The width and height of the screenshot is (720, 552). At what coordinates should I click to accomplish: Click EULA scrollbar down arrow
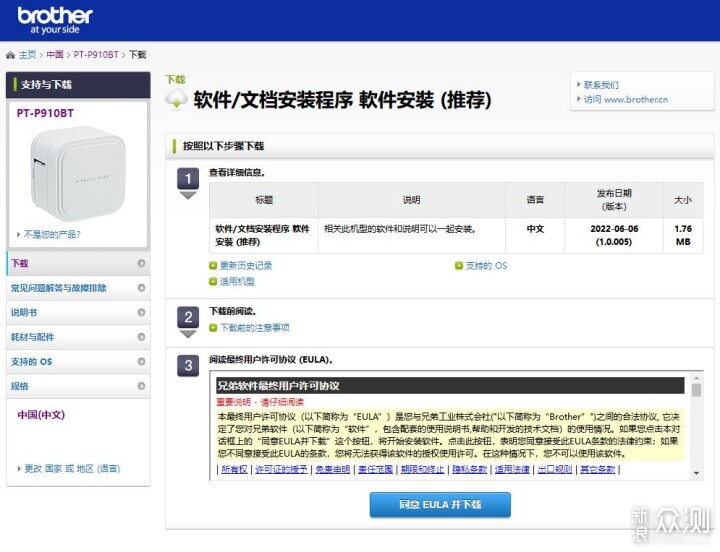pos(697,473)
